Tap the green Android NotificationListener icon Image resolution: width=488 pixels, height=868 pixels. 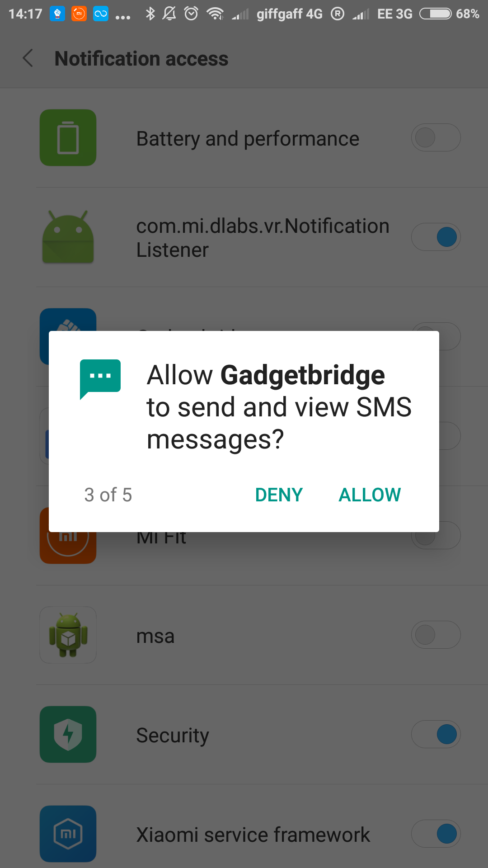(x=68, y=237)
